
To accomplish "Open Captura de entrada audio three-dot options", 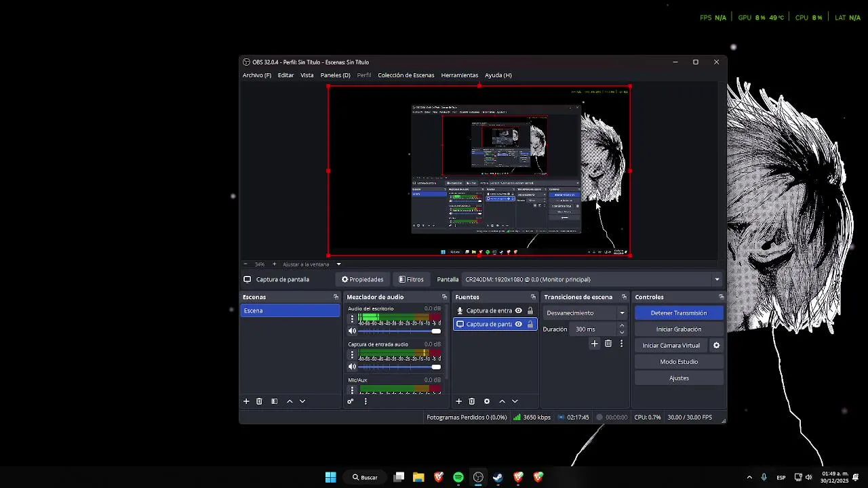I will coord(352,354).
